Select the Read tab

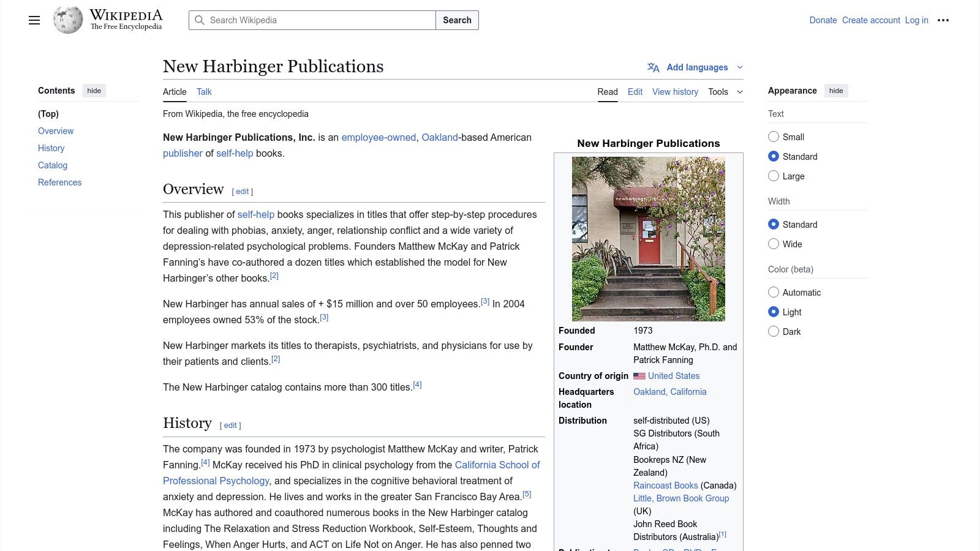point(608,92)
